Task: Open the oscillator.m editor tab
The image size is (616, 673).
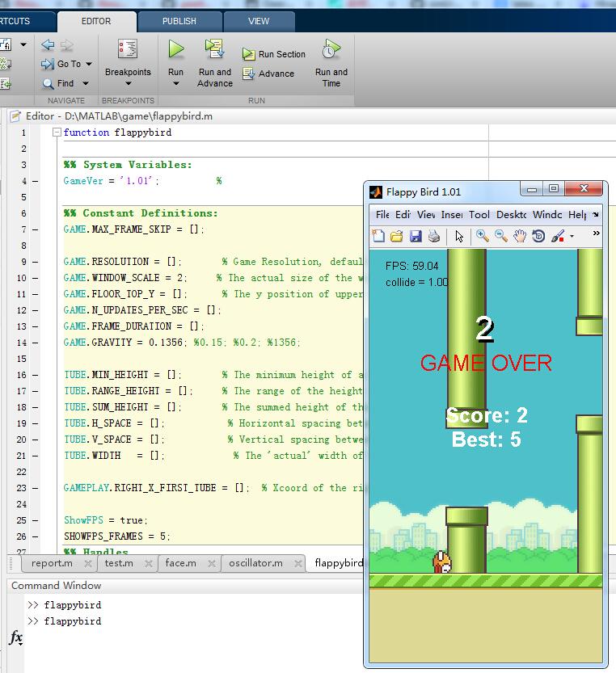Action: point(255,563)
